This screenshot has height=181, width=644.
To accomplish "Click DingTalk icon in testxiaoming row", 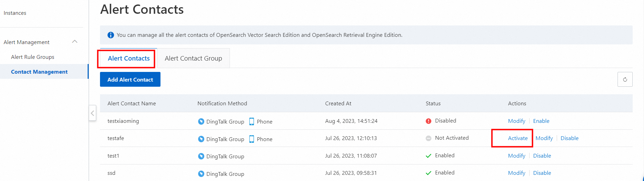I will 201,121.
